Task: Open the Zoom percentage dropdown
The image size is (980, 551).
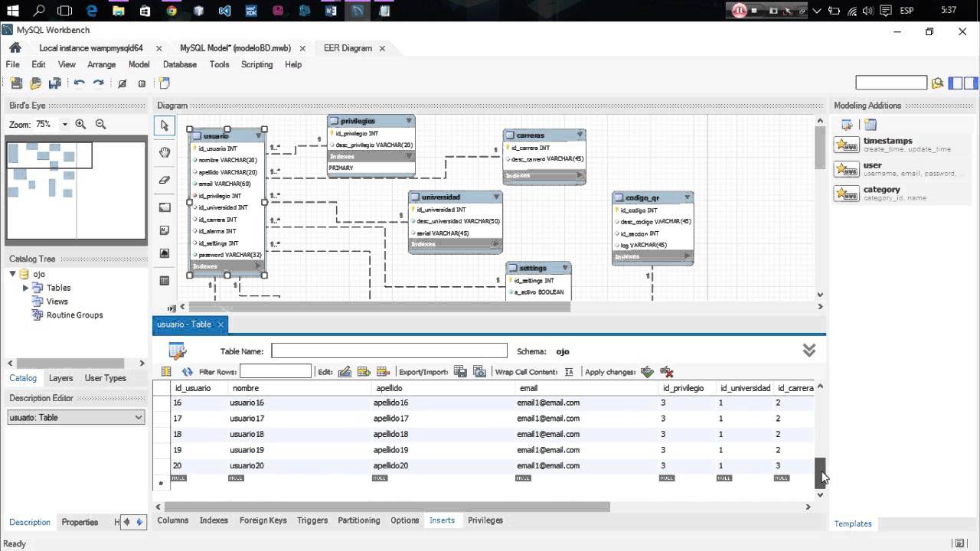Action: [64, 124]
